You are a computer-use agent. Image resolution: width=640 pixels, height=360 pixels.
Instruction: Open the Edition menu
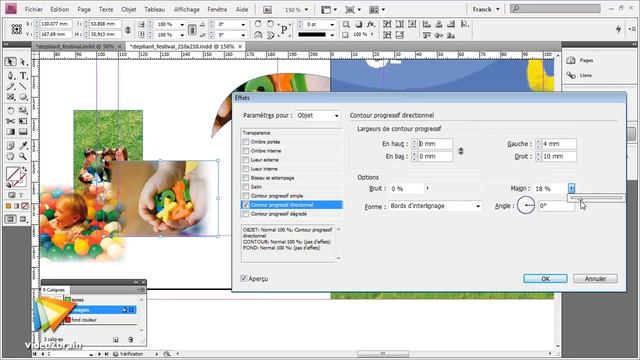(60, 9)
